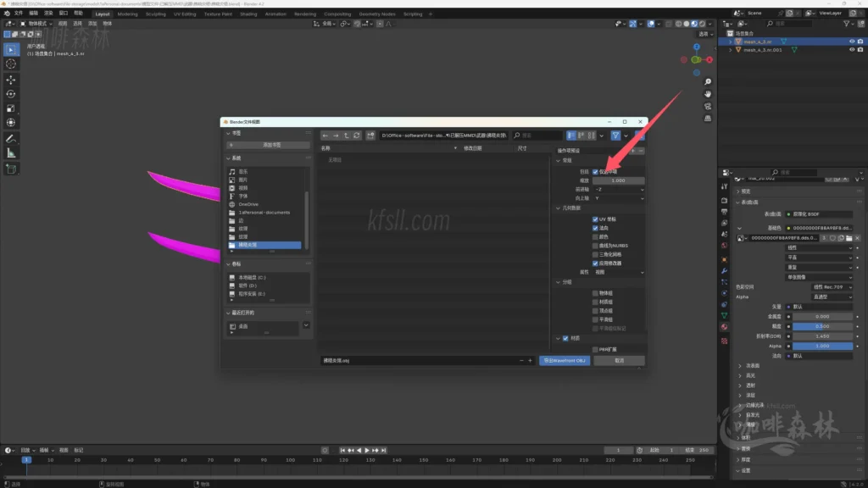Go to parent directory in file browser
Screen dimensions: 868x488
point(347,136)
